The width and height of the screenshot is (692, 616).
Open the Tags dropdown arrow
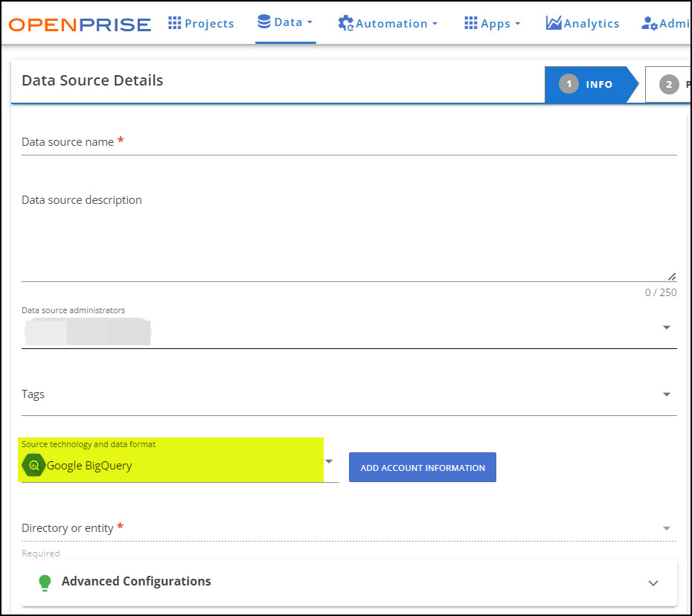[x=666, y=394]
